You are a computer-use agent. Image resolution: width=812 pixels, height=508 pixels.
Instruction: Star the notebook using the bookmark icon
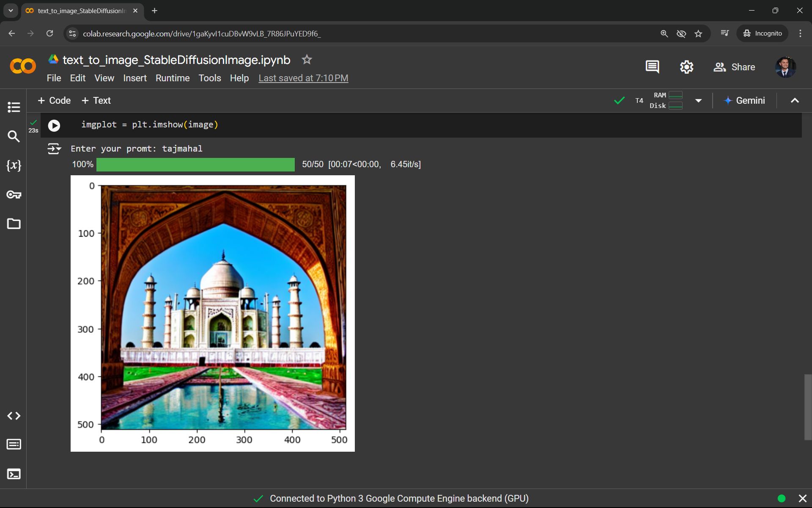[x=306, y=60]
